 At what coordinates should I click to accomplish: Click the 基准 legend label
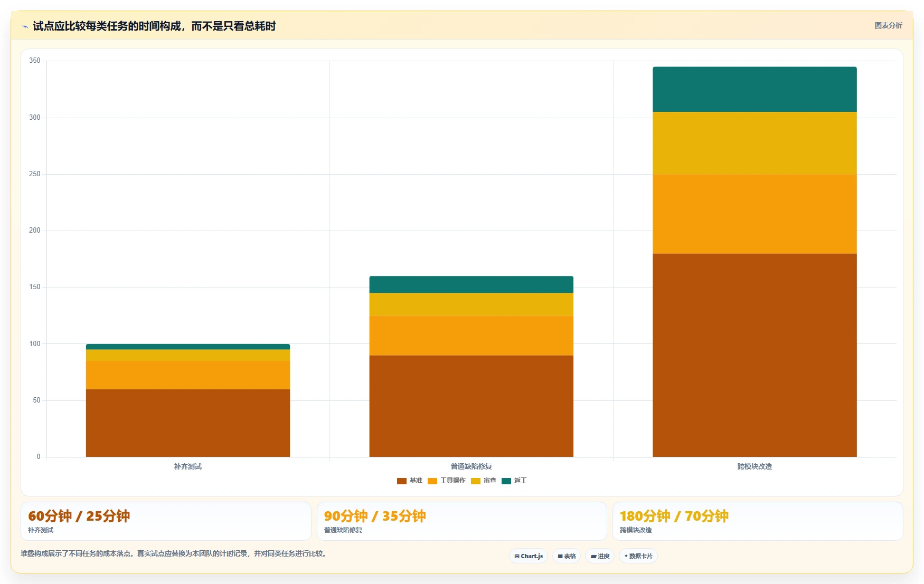(416, 481)
